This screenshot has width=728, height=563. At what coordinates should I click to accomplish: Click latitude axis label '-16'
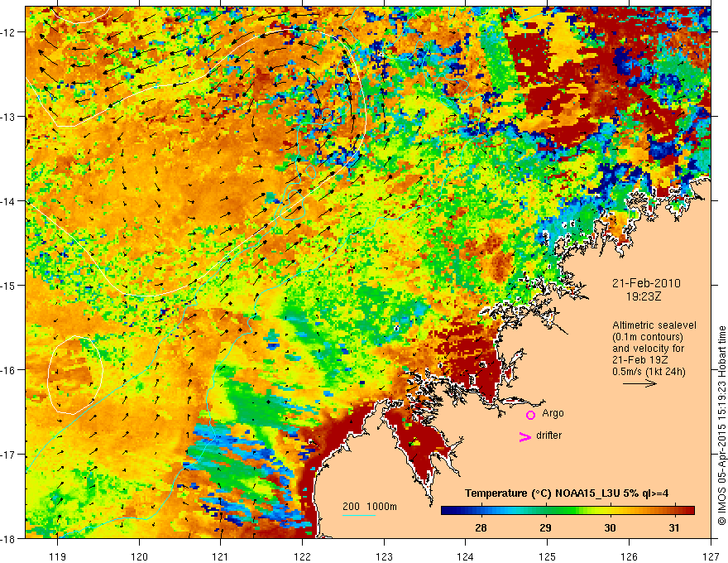tap(9, 370)
